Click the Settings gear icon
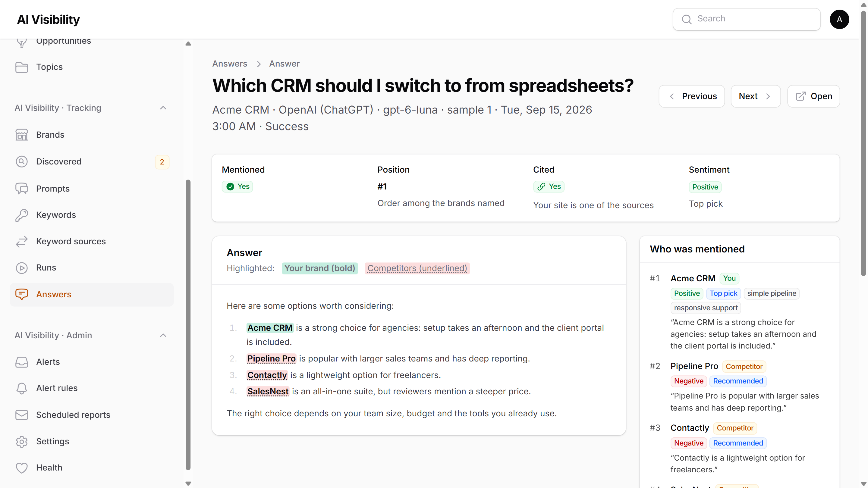 coord(22,442)
